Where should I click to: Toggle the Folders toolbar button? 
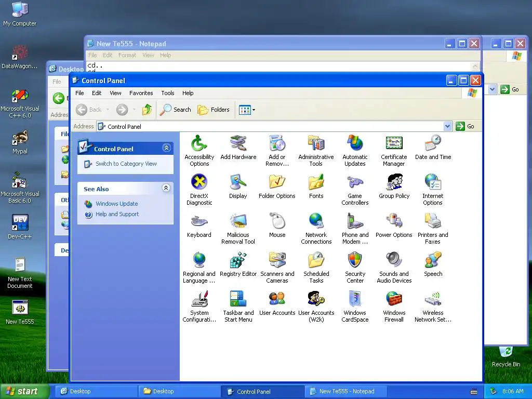pos(214,110)
